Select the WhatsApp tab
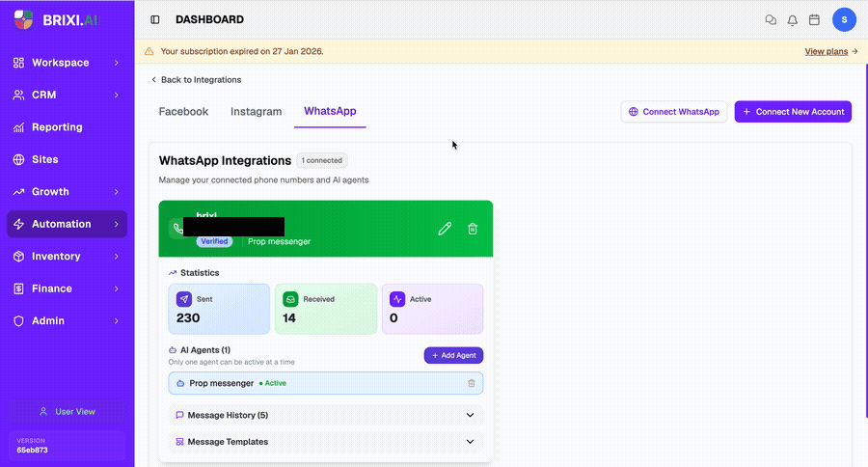Screen dimensions: 868x467 click(x=330, y=111)
